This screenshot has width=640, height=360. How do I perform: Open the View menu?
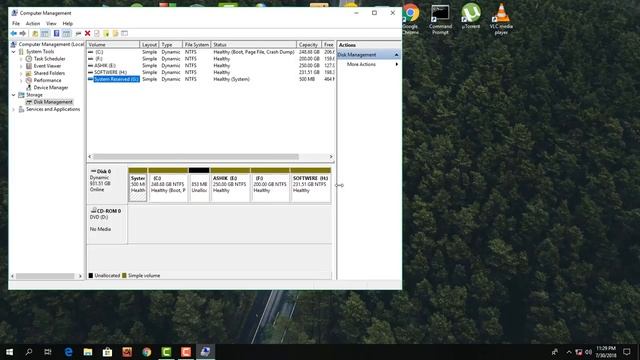tap(51, 24)
